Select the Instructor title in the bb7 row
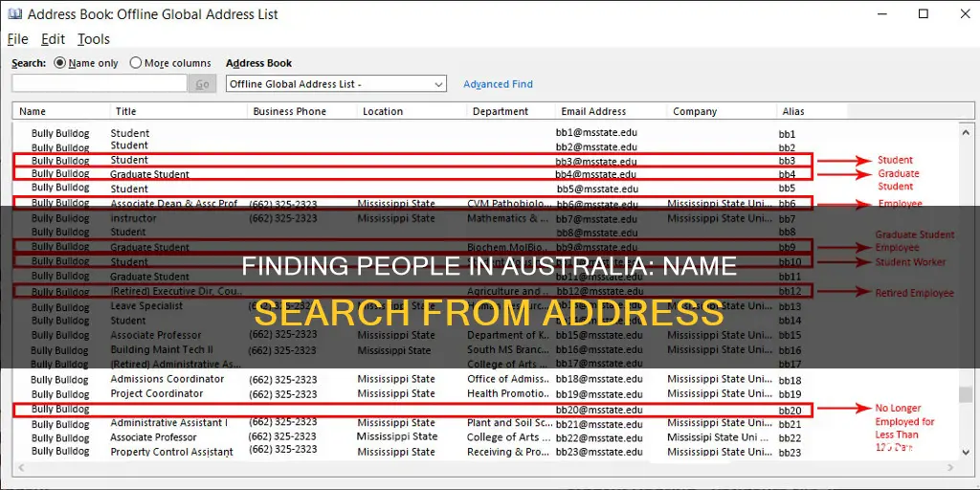Image resolution: width=980 pixels, height=490 pixels. click(134, 218)
